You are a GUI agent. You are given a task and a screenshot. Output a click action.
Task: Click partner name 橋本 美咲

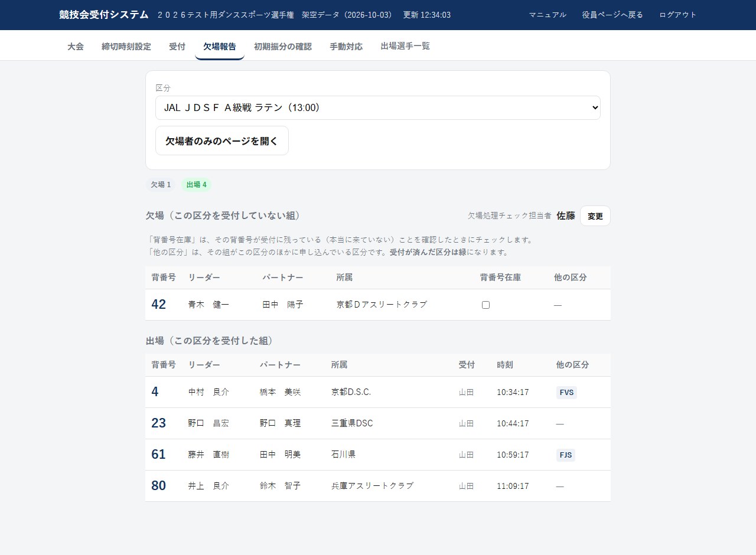pyautogui.click(x=281, y=392)
